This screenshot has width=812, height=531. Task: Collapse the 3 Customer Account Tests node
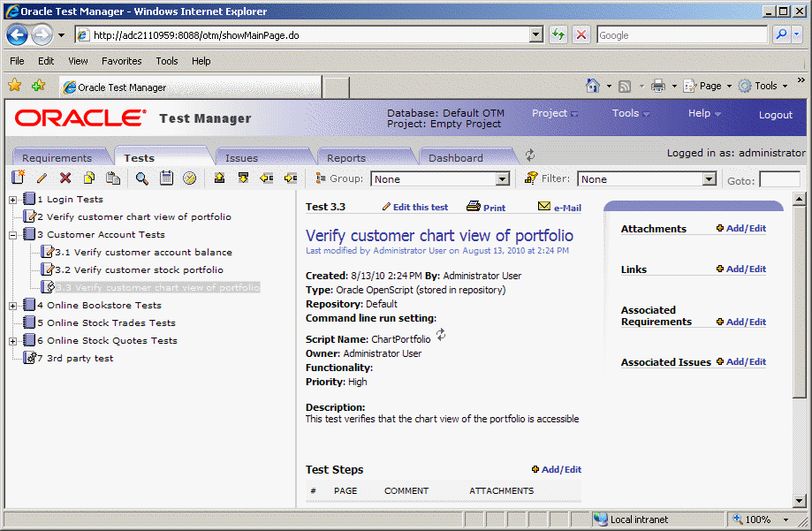pos(13,235)
